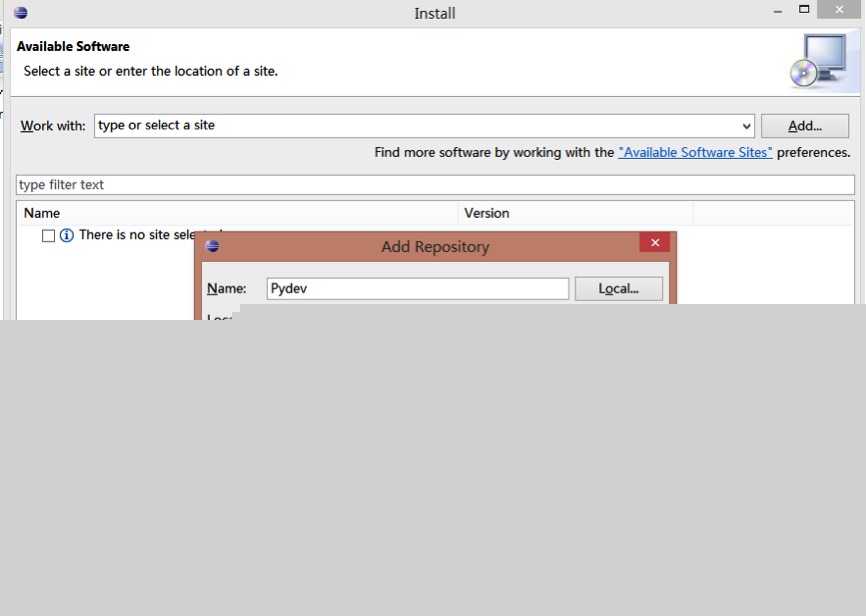
Task: Minimize the Install window
Action: coord(778,11)
